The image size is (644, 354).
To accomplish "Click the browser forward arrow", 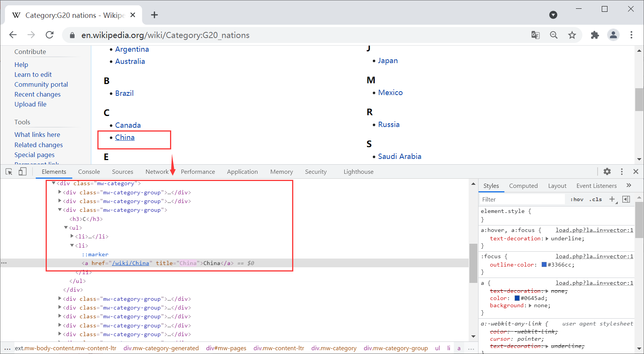I will (x=31, y=35).
